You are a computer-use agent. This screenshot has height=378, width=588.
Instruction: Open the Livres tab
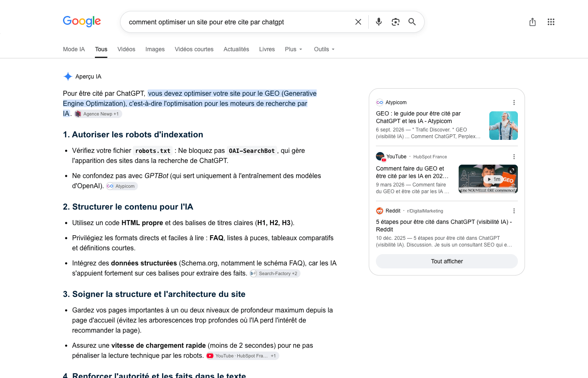[x=267, y=49]
